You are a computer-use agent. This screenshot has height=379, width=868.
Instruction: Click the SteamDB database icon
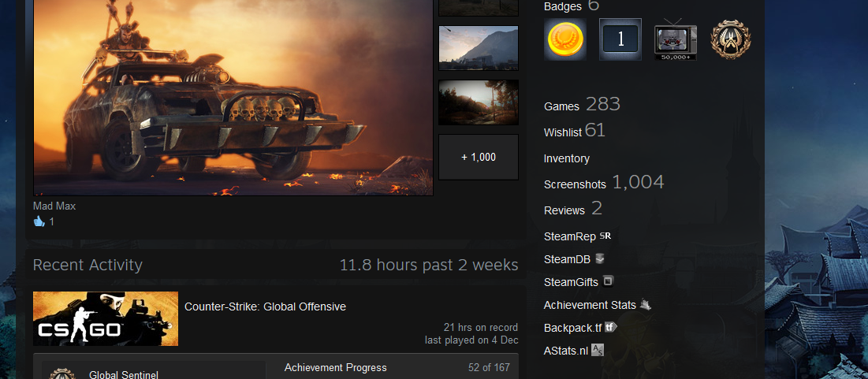point(599,258)
